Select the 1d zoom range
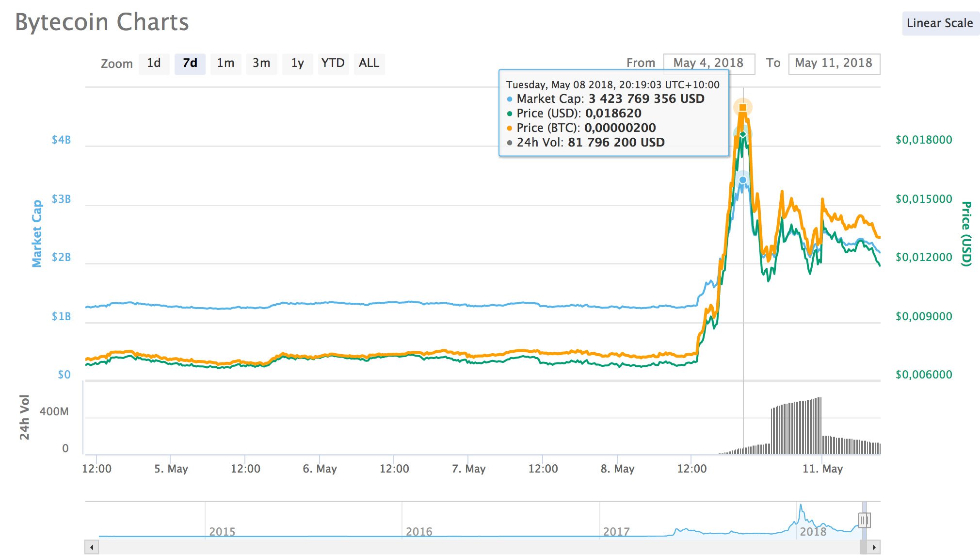This screenshot has height=556, width=980. 154,64
